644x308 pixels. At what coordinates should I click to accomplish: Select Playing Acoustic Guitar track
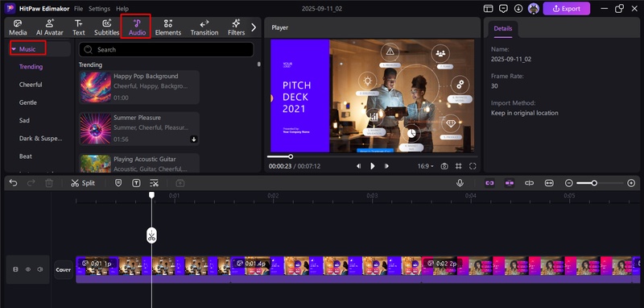tap(139, 163)
